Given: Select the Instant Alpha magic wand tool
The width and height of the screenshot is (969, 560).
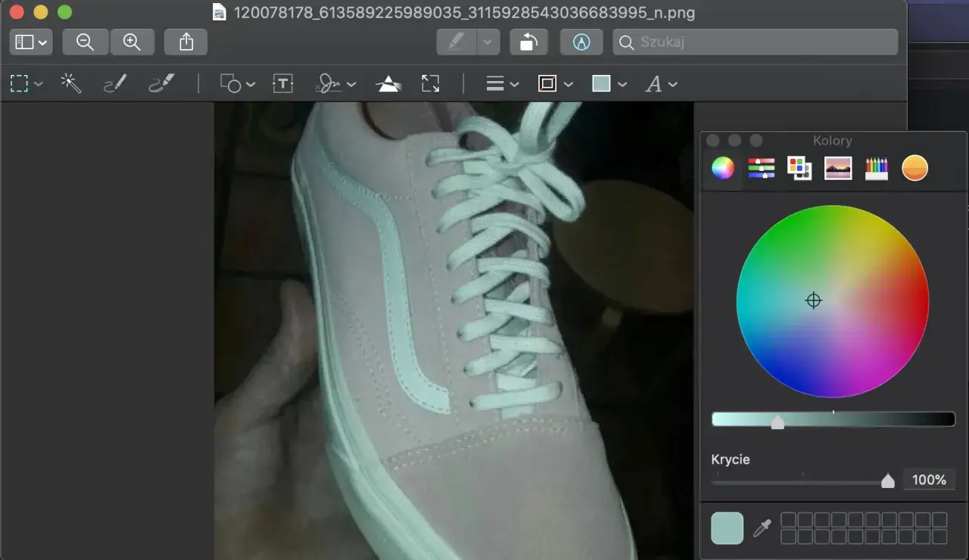Looking at the screenshot, I should 71,84.
